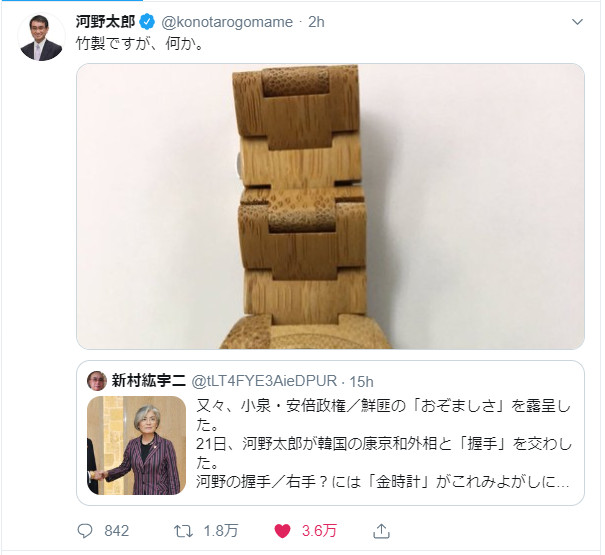Click the reply speech bubble icon
Viewport: 605px width, 555px height.
tap(85, 531)
